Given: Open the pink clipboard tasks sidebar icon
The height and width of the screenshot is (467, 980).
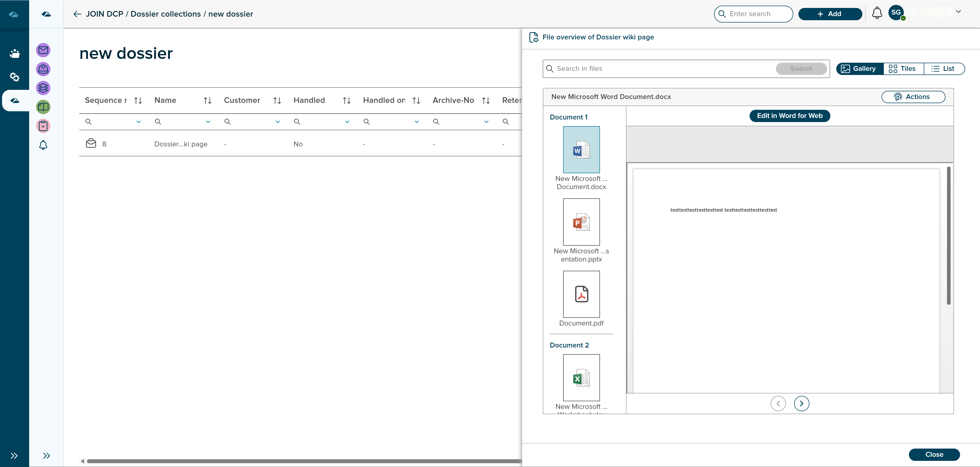Looking at the screenshot, I should (43, 126).
